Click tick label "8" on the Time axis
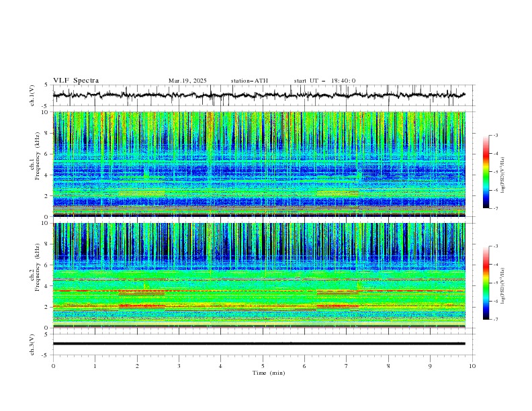The image size is (532, 411). click(x=388, y=366)
